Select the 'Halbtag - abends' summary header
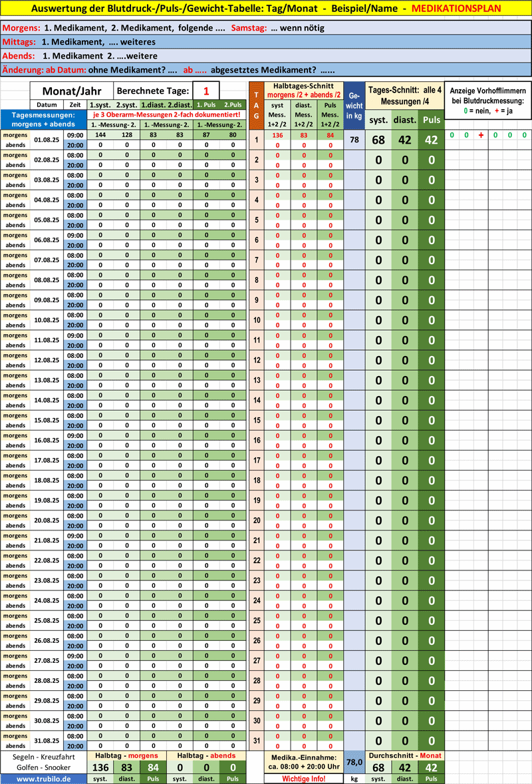 point(206,755)
